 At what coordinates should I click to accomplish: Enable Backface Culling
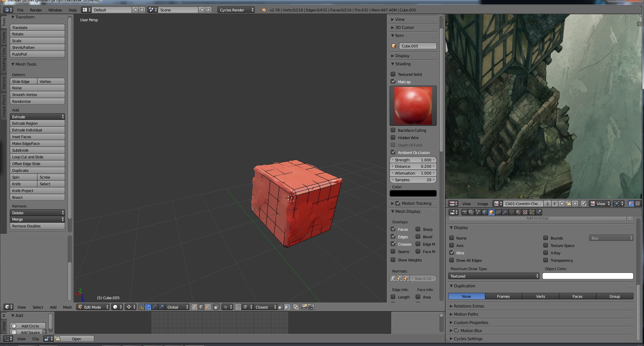click(393, 130)
